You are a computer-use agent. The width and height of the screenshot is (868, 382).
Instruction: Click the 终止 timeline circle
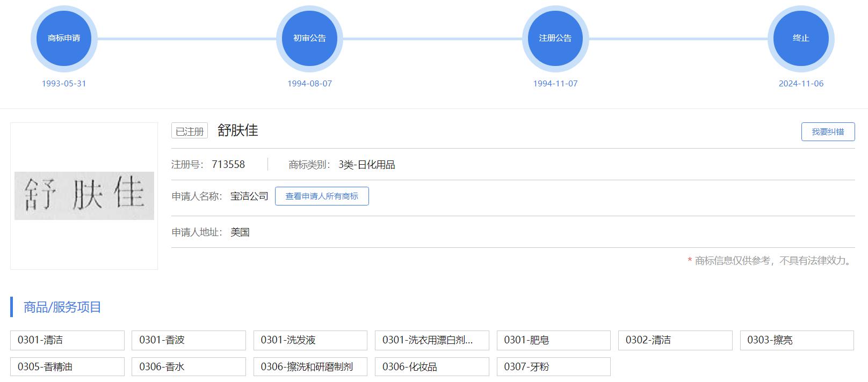click(800, 38)
